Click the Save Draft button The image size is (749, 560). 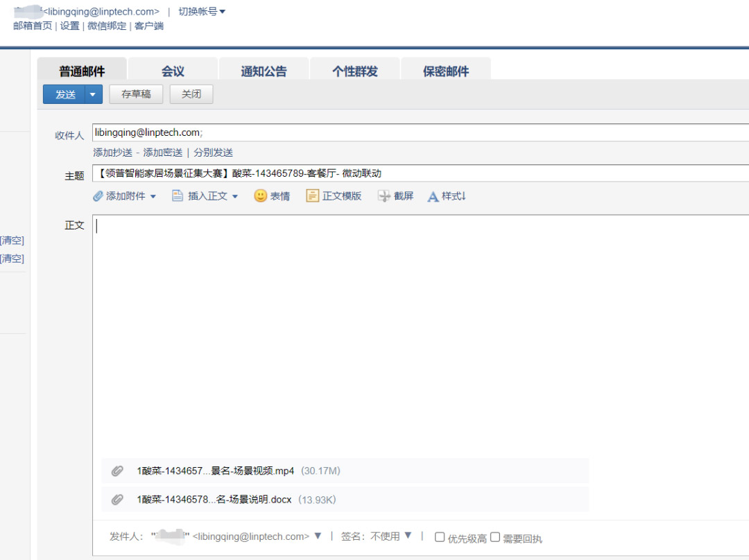coord(136,94)
